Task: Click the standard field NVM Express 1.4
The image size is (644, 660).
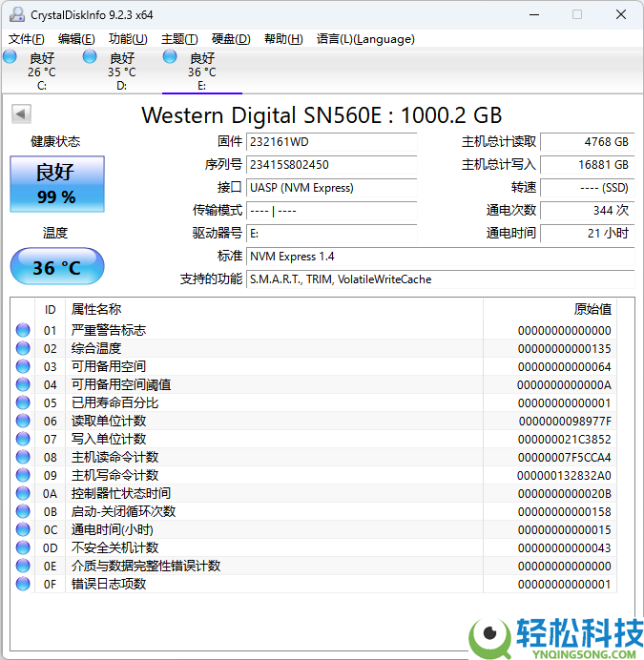Action: click(440, 257)
